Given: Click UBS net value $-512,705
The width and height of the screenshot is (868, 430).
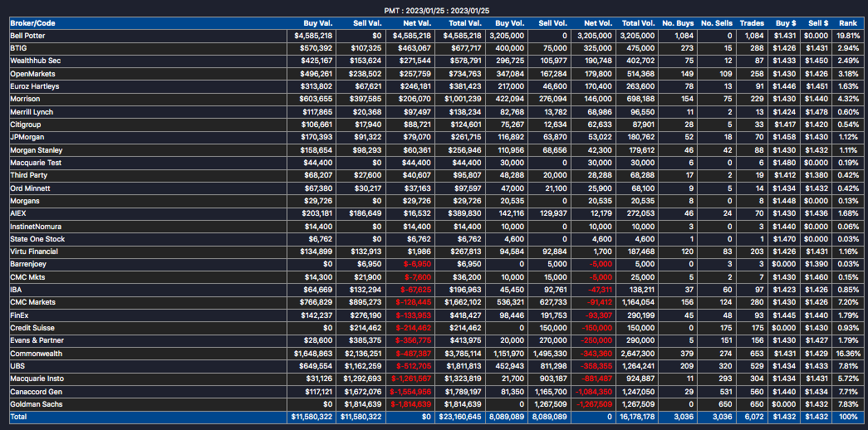Looking at the screenshot, I should (414, 366).
